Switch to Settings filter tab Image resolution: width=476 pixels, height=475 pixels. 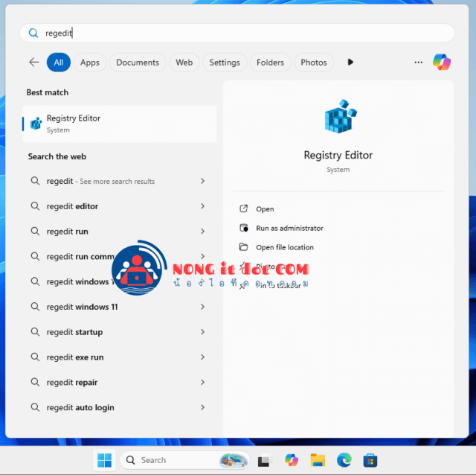[225, 63]
